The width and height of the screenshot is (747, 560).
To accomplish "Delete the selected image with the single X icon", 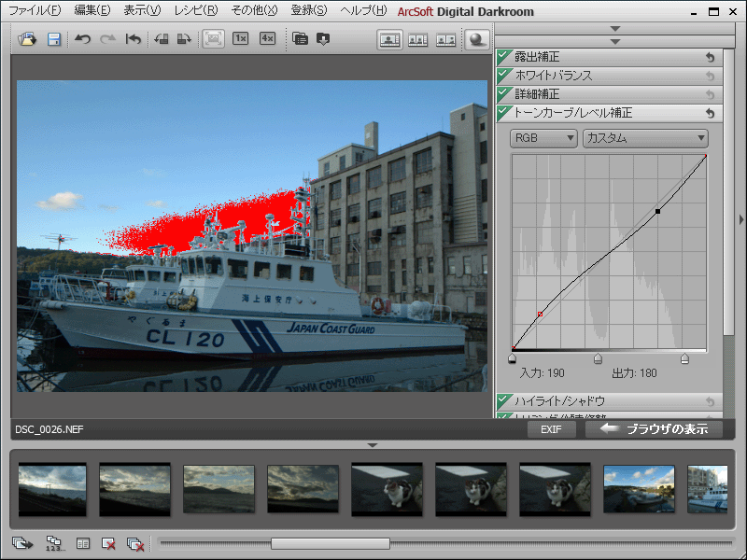I will [x=108, y=544].
